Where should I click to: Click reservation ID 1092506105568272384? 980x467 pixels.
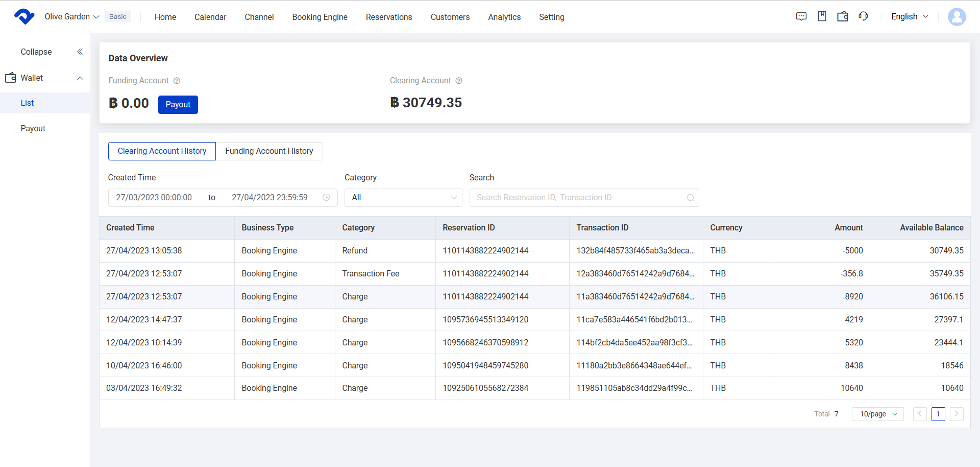click(x=485, y=388)
